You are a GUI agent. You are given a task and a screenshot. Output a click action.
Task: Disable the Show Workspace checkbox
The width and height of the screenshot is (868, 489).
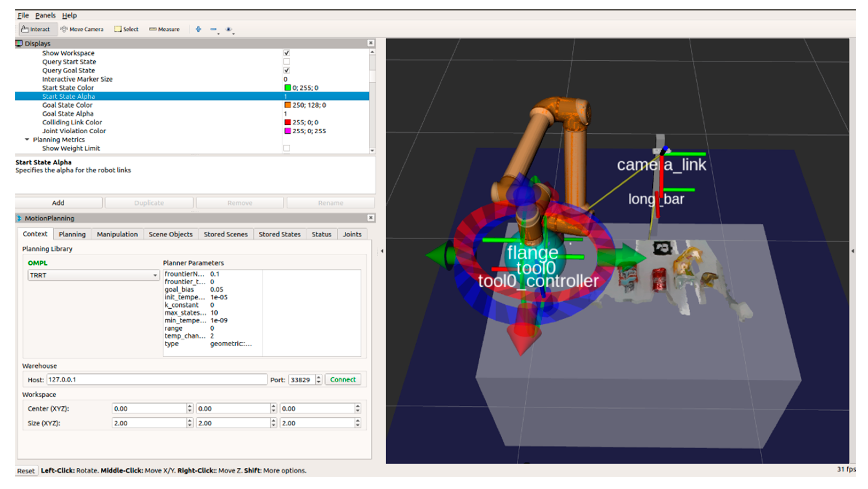point(286,53)
